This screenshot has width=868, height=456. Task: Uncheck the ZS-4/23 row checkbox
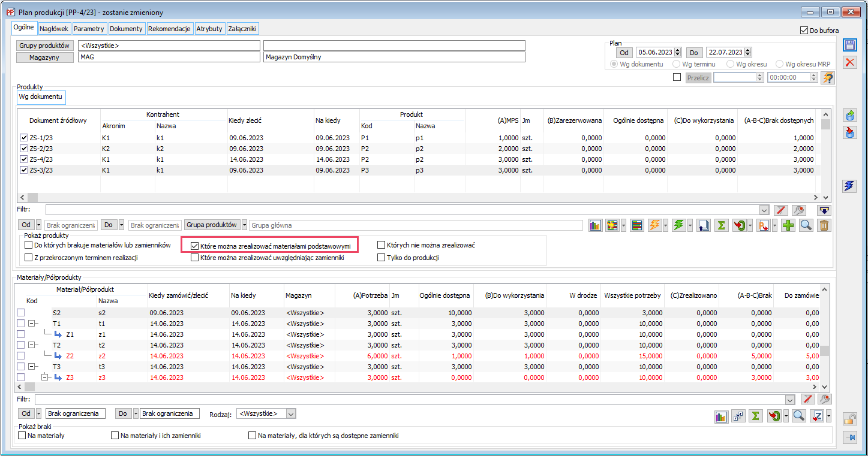tap(24, 159)
